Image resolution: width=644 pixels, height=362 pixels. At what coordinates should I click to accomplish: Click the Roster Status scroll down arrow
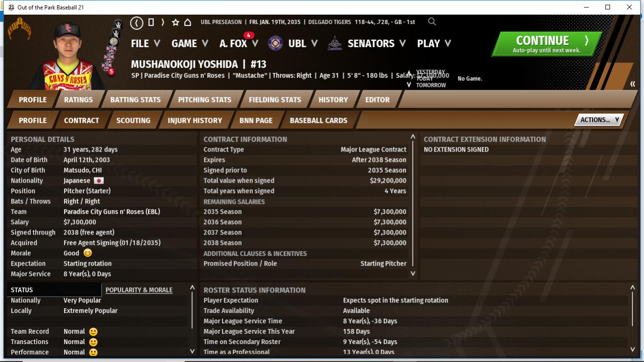tap(633, 349)
